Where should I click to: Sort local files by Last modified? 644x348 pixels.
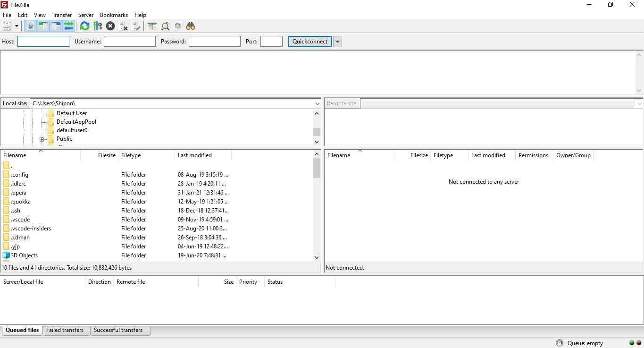pyautogui.click(x=203, y=155)
